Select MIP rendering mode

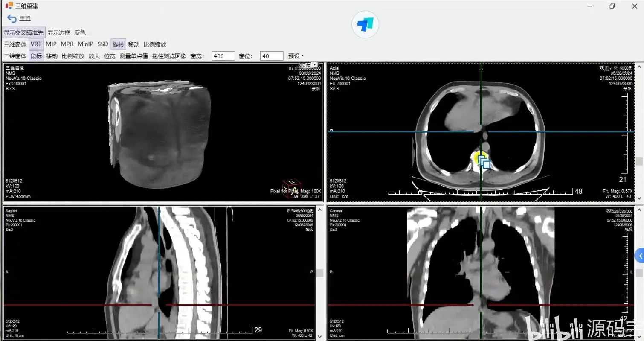[x=51, y=44]
